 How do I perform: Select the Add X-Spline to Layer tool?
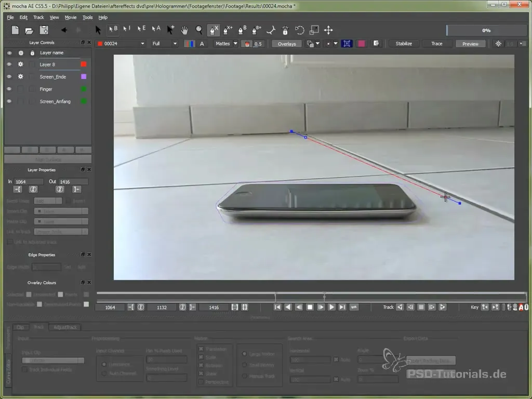tap(228, 30)
